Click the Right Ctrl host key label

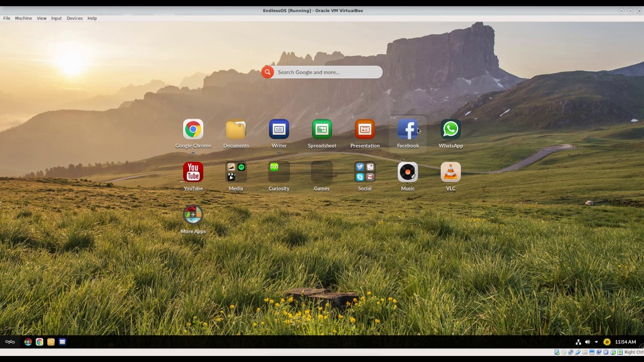click(633, 352)
